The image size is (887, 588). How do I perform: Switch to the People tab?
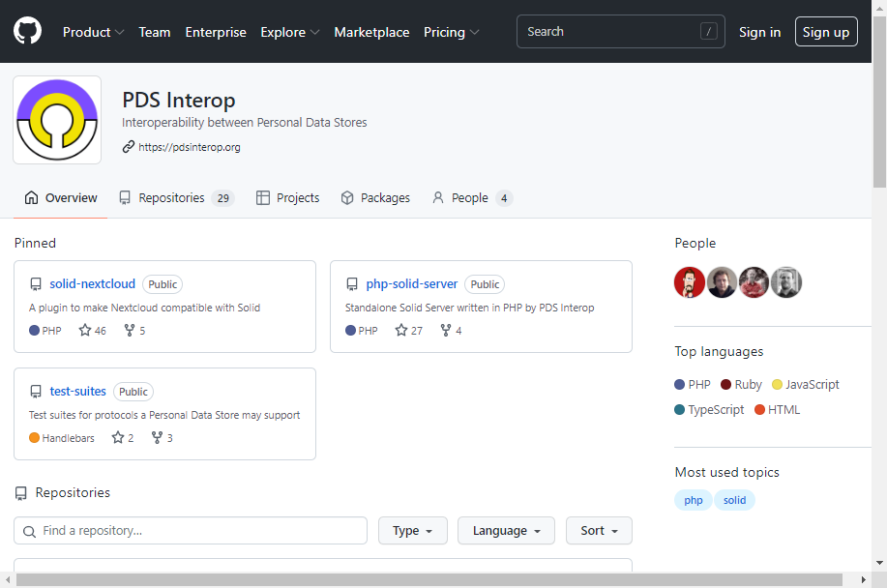point(472,198)
